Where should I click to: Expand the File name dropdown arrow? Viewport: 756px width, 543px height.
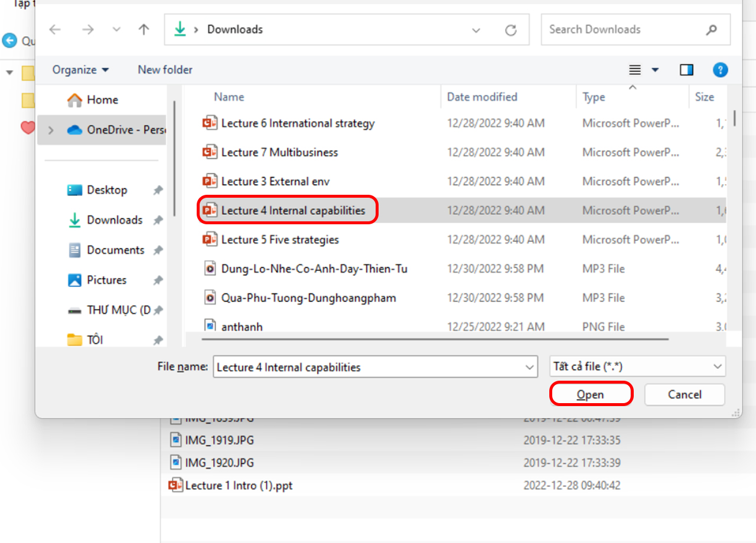[x=529, y=367]
